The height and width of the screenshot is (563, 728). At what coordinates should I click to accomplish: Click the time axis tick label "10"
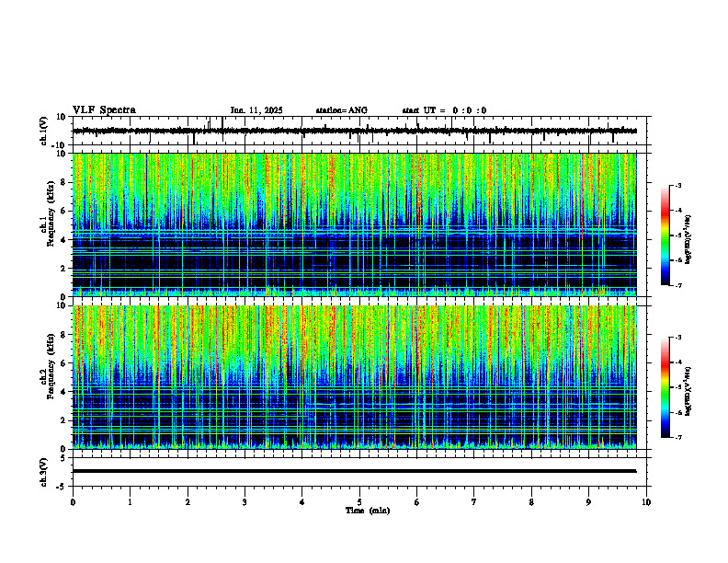tap(646, 502)
